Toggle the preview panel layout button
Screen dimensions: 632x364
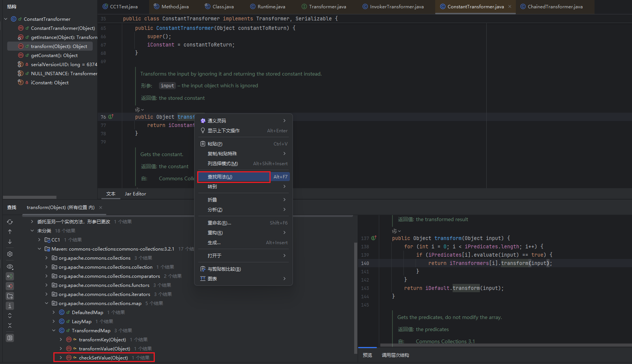coord(10,338)
